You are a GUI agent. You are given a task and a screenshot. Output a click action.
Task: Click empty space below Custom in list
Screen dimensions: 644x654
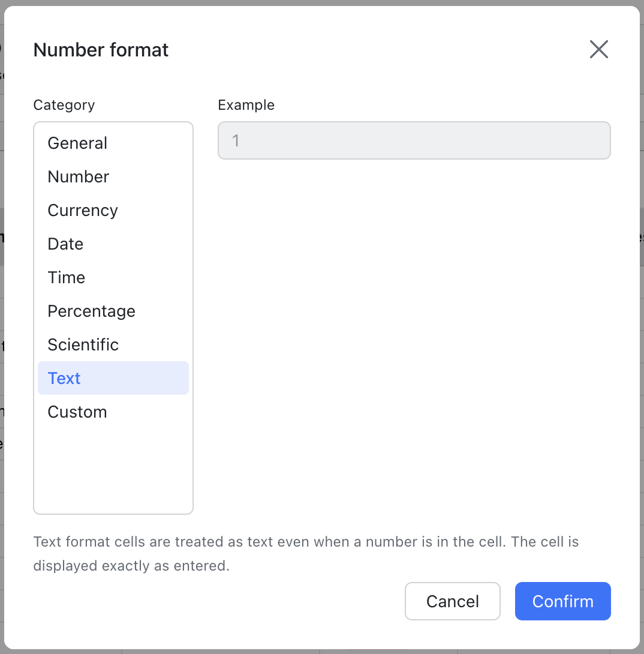(113, 468)
